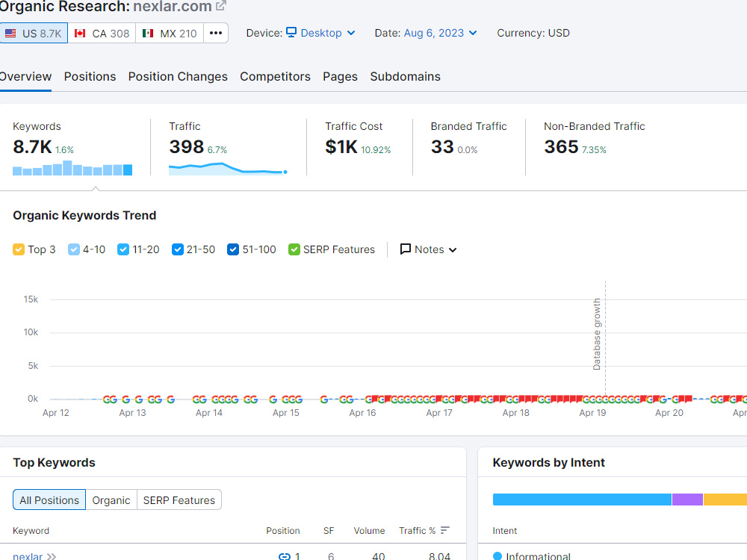Click the Informational intent dot
The image size is (747, 560).
[498, 556]
